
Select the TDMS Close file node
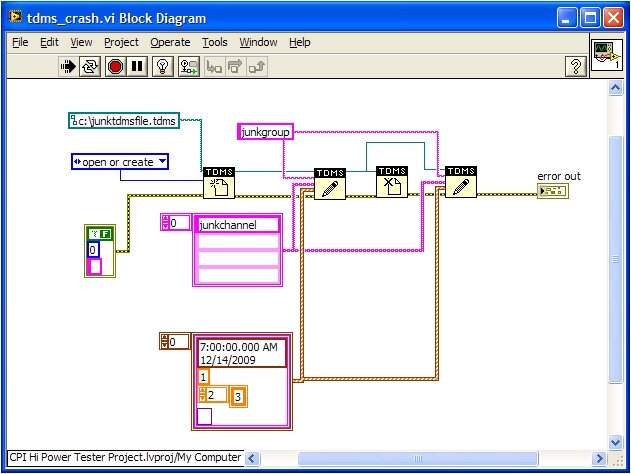392,183
